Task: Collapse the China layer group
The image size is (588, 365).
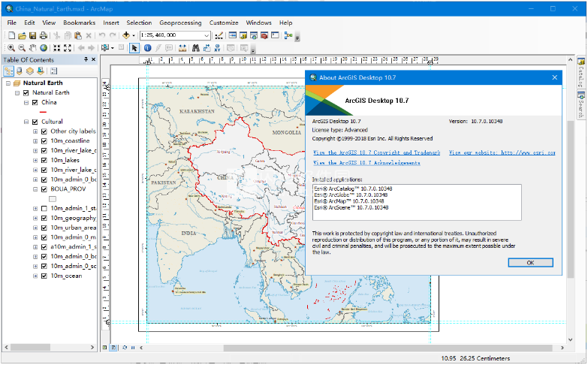Action: 26,103
